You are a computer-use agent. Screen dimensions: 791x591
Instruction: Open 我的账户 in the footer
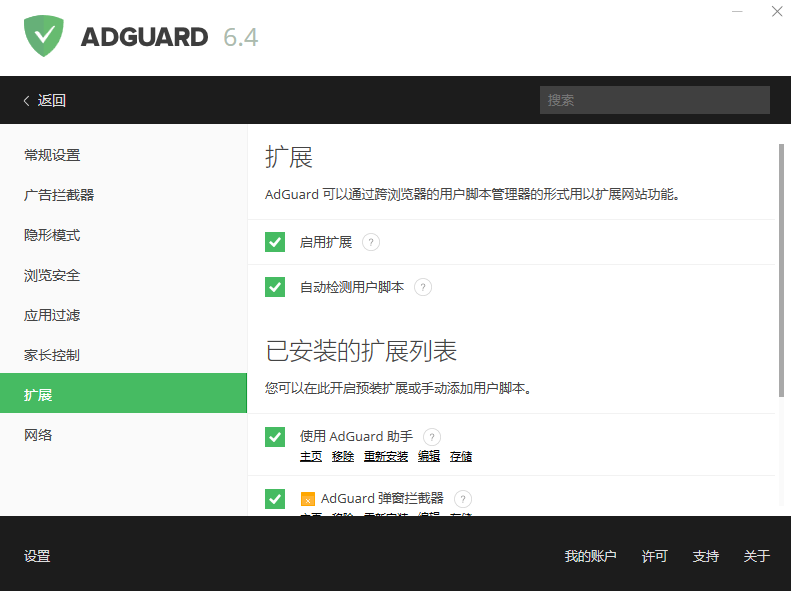coord(590,556)
